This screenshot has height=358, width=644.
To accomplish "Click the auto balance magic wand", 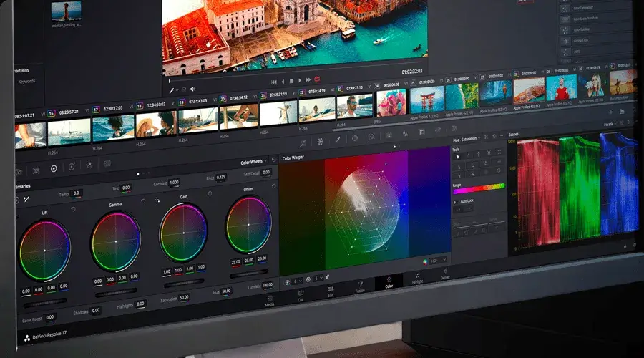I will tap(26, 199).
